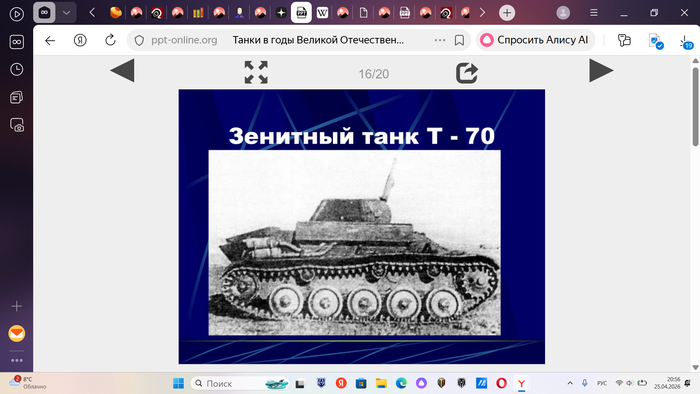
Task: Click the slide title Зенитный танк Т - 70
Action: 362,136
